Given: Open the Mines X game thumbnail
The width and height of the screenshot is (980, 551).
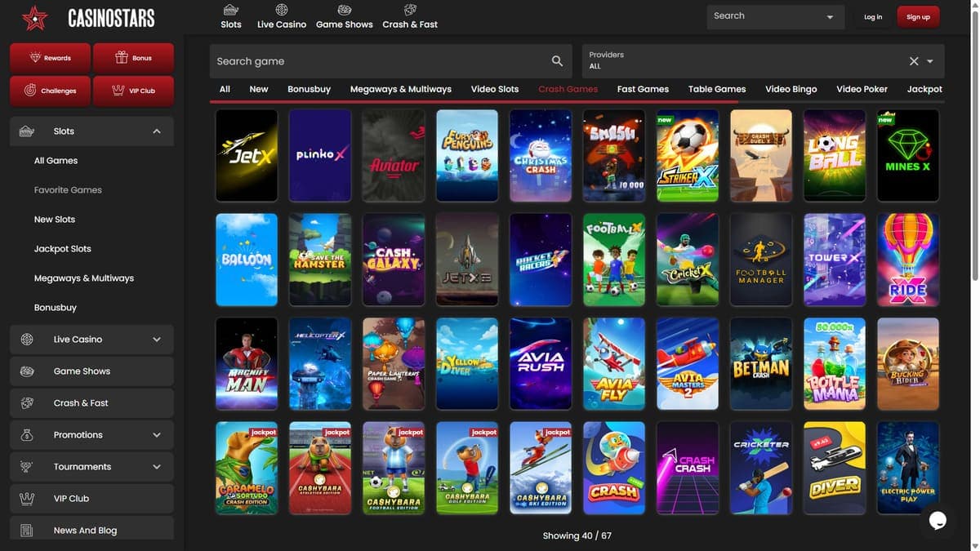Looking at the screenshot, I should coord(908,155).
